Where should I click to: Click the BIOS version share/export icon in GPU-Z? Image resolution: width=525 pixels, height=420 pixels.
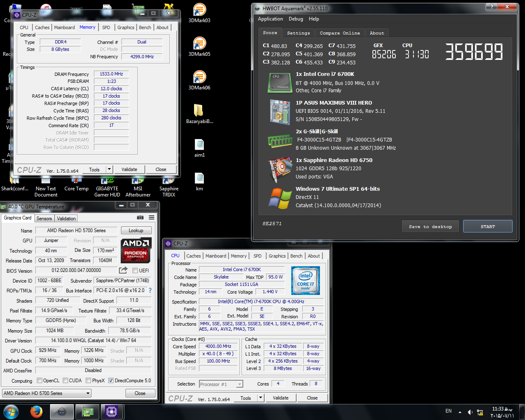point(123,270)
